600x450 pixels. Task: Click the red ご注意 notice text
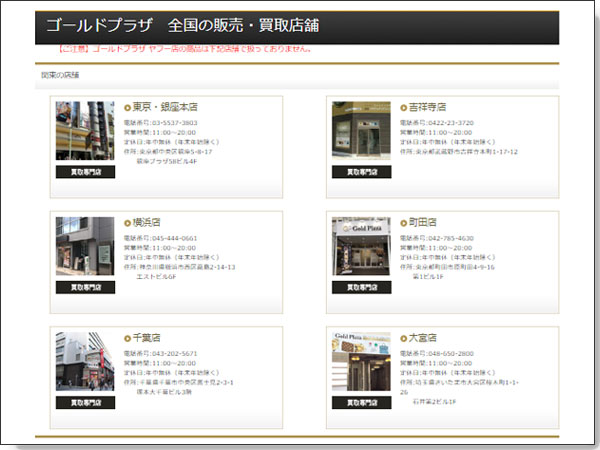pyautogui.click(x=184, y=49)
